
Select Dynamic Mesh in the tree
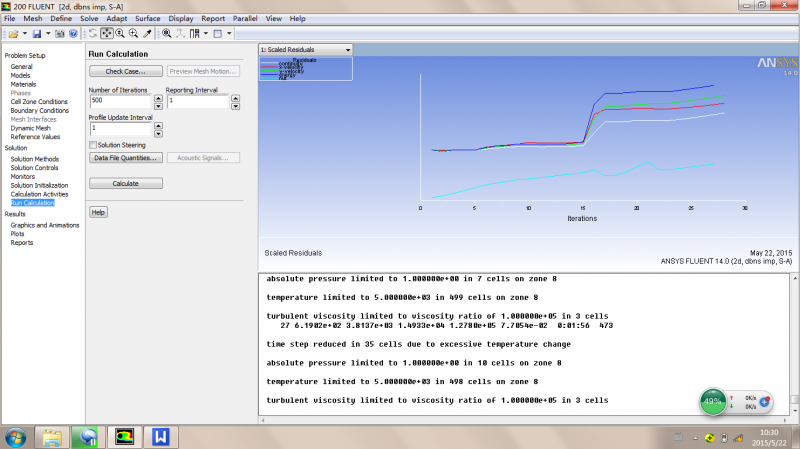click(31, 128)
